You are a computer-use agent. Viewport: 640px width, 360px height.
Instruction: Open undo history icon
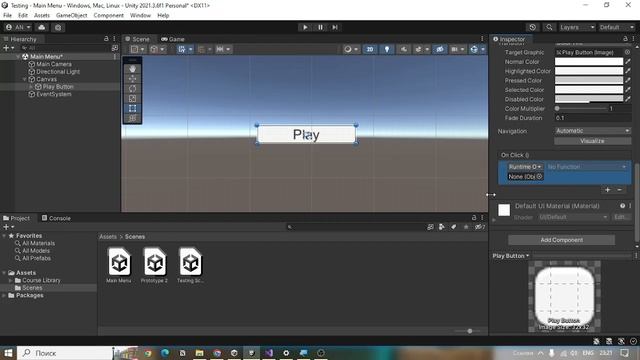(x=532, y=27)
